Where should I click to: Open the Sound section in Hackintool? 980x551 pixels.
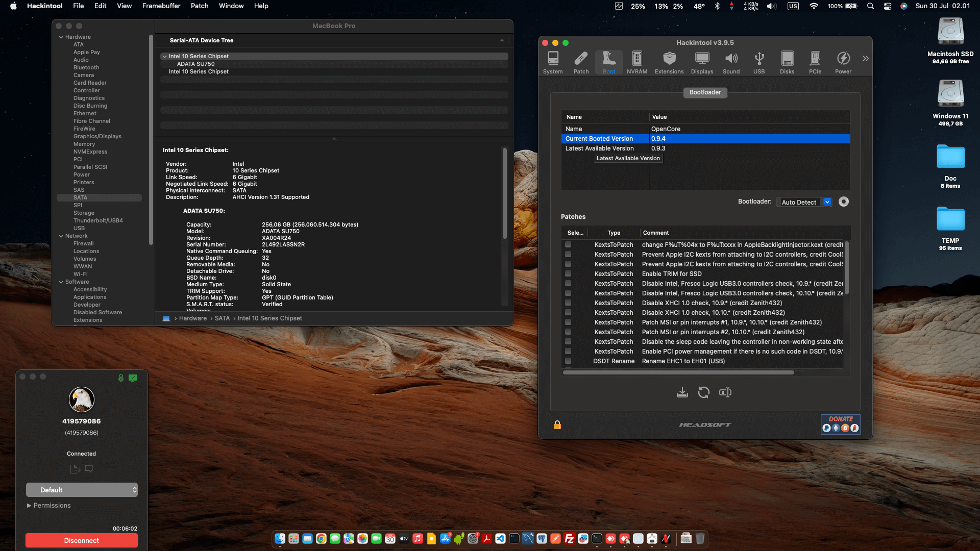pyautogui.click(x=731, y=63)
